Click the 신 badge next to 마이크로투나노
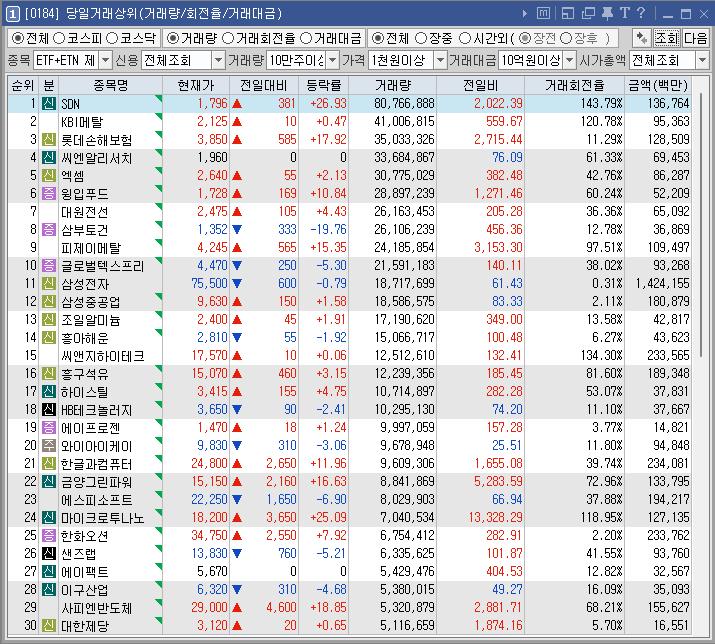This screenshot has height=644, width=715. [49, 517]
